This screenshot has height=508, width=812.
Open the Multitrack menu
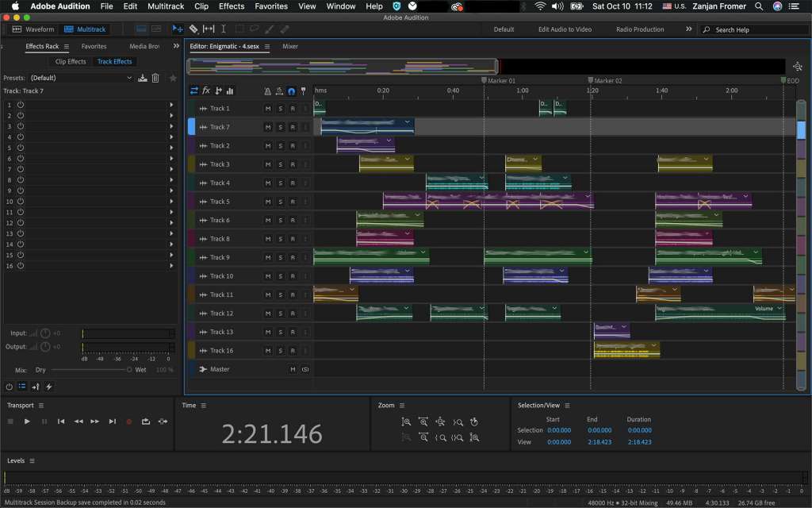[166, 6]
